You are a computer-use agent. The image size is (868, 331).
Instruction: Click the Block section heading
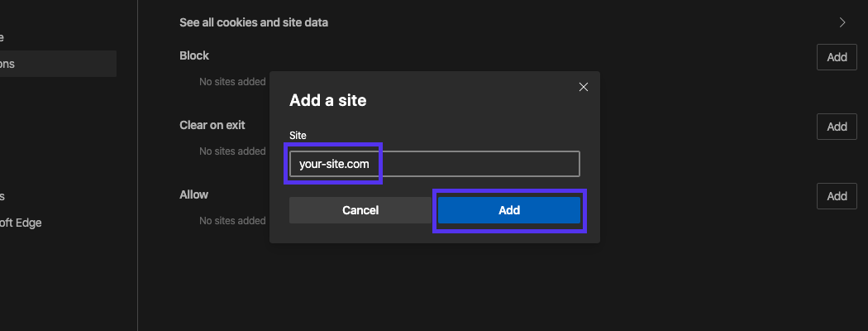194,55
